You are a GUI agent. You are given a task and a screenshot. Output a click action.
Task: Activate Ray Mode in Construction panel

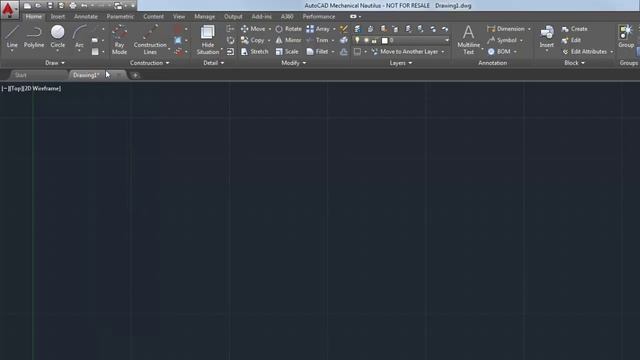point(119,40)
